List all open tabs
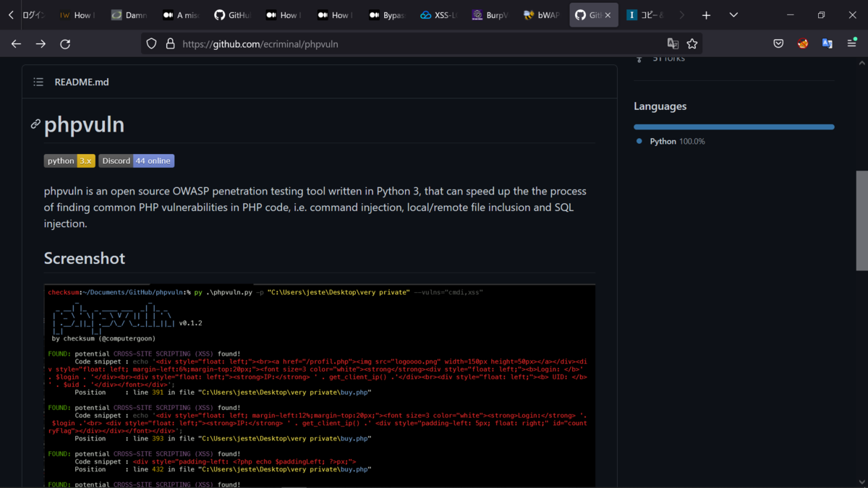This screenshot has height=488, width=868. pyautogui.click(x=733, y=15)
